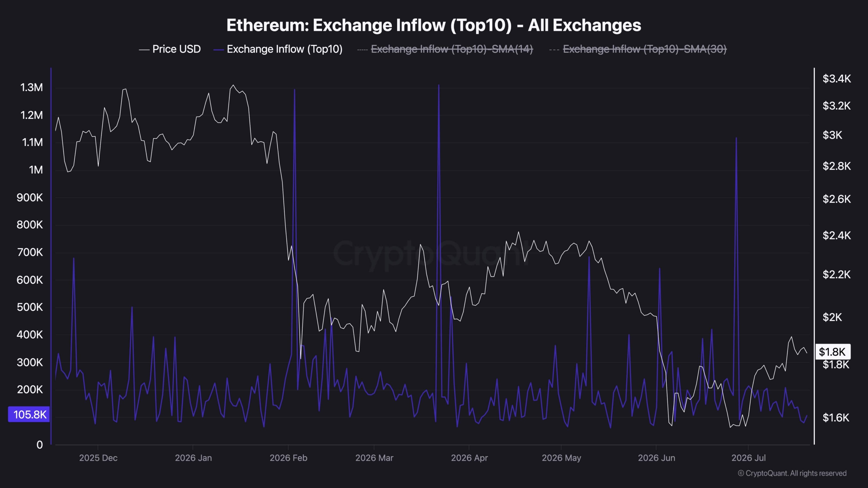Click the purple Exchange Inflow legend line marker
This screenshot has height=488, width=868.
pos(219,50)
